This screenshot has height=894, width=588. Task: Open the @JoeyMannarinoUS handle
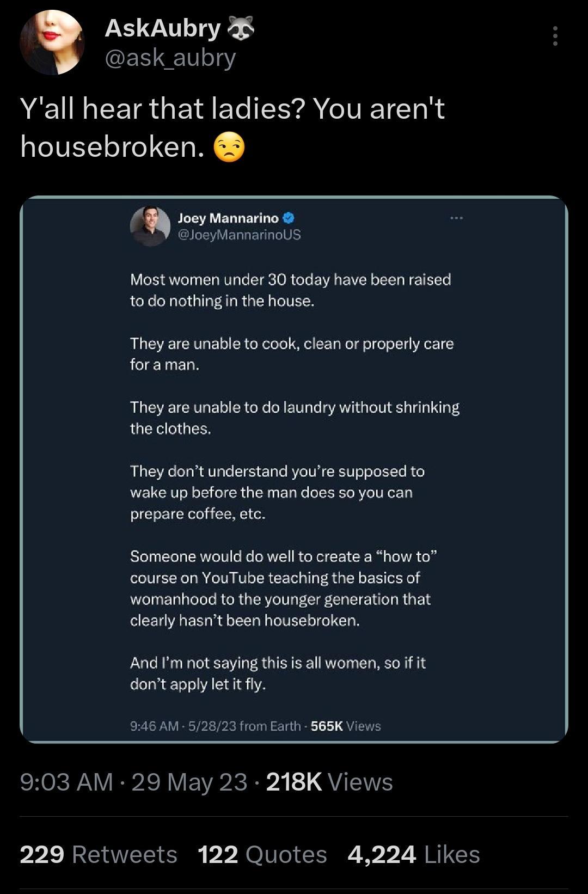pyautogui.click(x=240, y=236)
